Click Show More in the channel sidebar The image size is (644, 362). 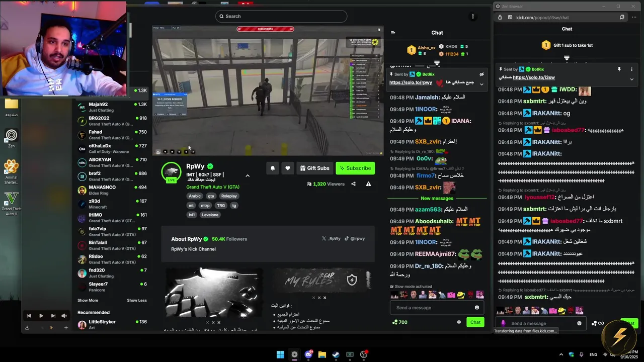pos(88,300)
